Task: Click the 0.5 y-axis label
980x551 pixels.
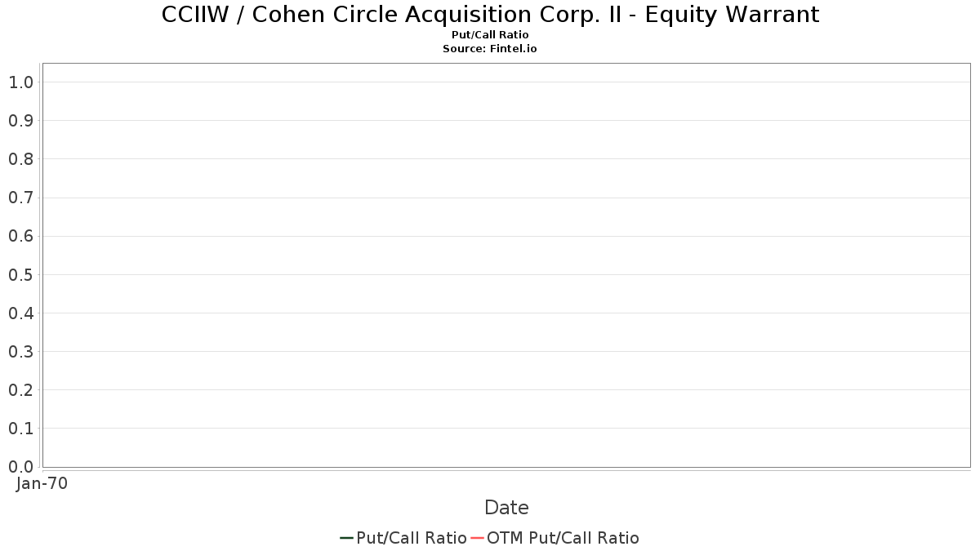Action: click(x=21, y=274)
